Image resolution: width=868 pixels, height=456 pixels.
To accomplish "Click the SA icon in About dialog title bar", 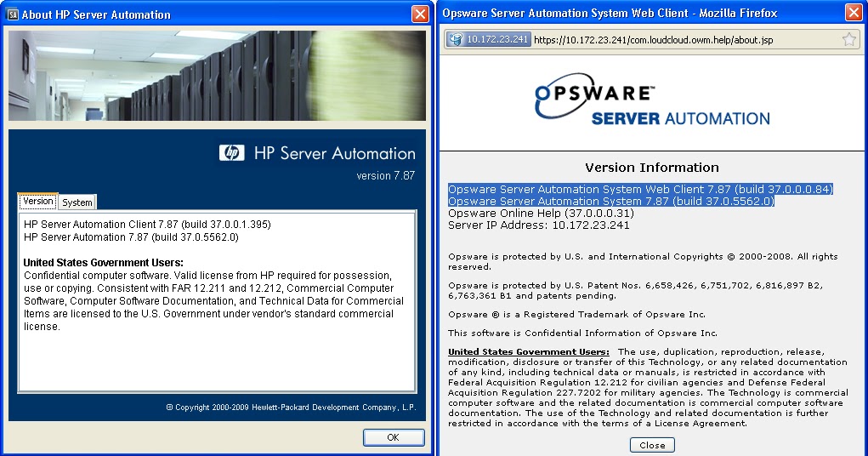I will (x=12, y=14).
